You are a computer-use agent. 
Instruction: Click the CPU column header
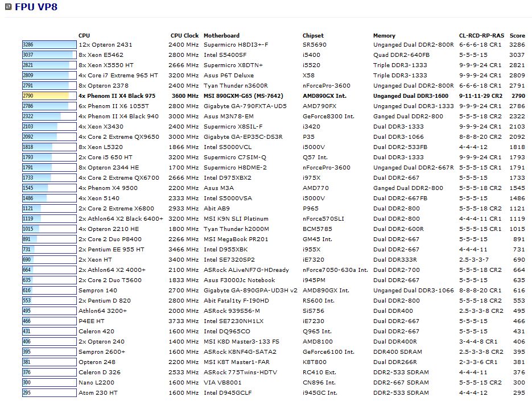point(84,35)
